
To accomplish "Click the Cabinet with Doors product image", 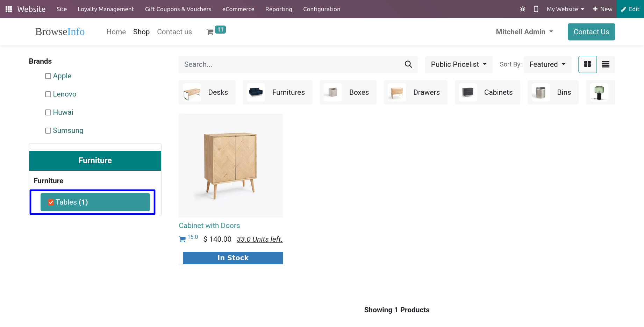I will click(230, 165).
